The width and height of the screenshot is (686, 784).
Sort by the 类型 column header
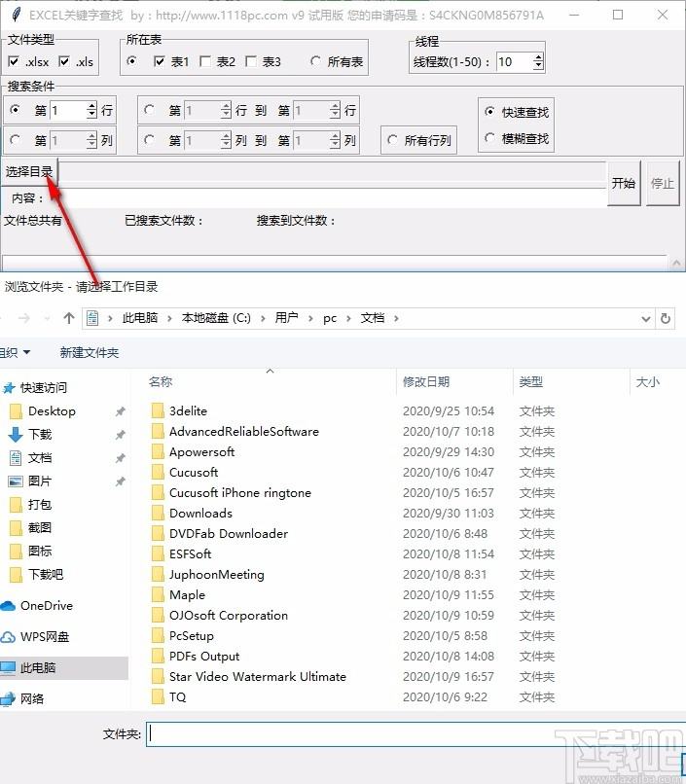(530, 382)
